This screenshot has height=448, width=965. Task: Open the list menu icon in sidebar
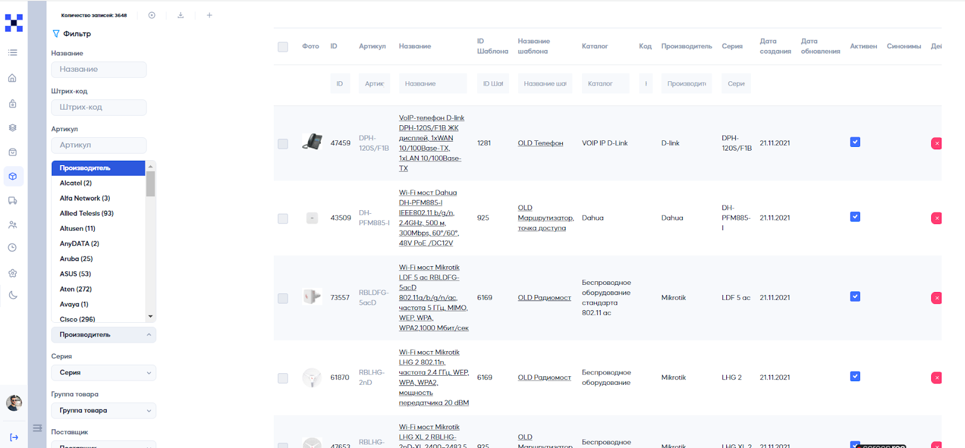pos(13,53)
